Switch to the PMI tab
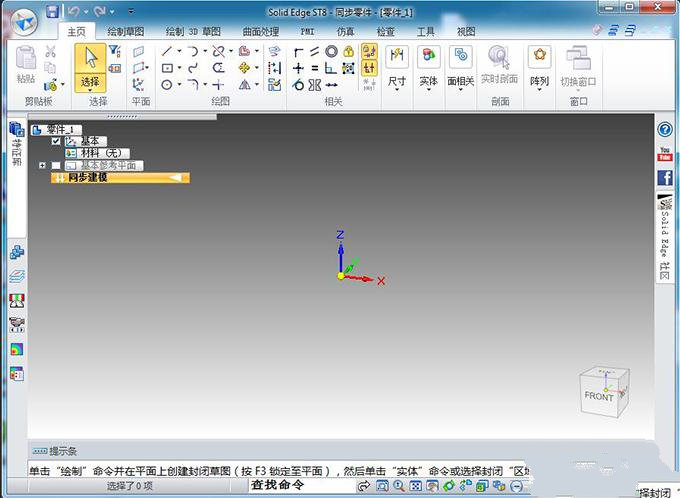Viewport: 680px width, 498px height. click(307, 32)
